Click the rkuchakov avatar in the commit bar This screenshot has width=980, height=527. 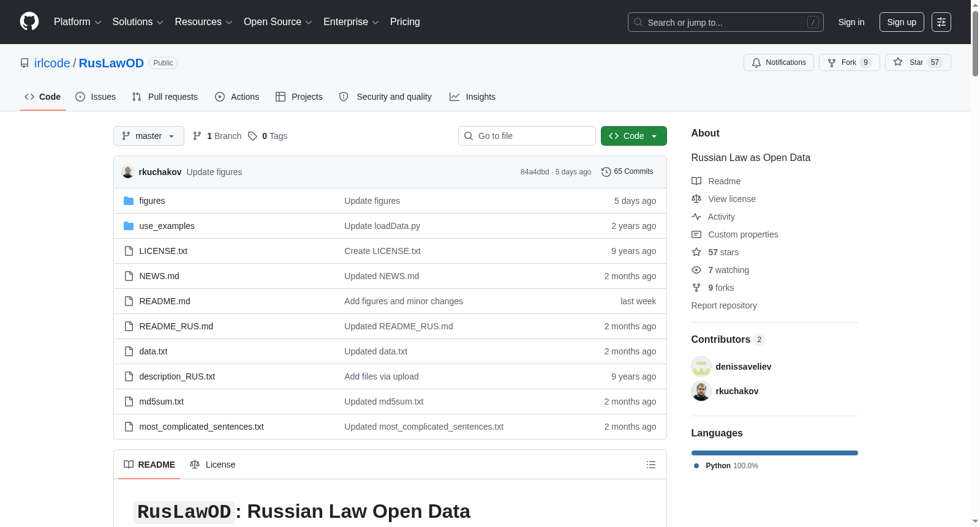click(x=128, y=172)
